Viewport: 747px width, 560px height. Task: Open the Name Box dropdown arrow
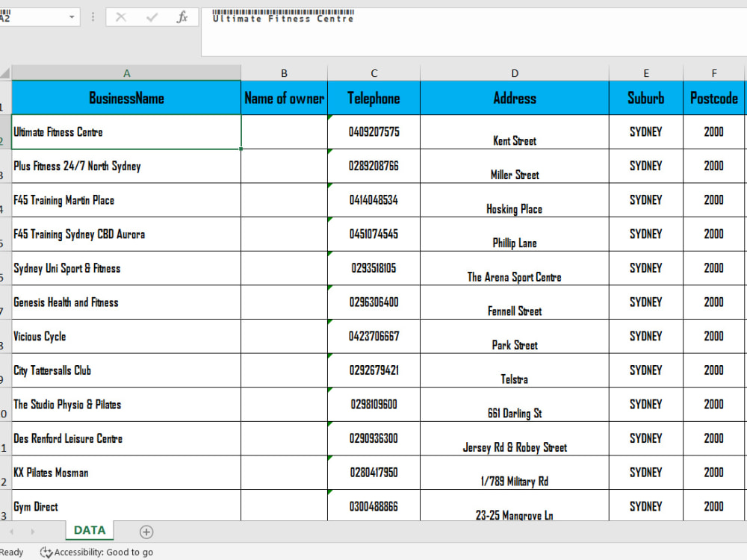(72, 17)
